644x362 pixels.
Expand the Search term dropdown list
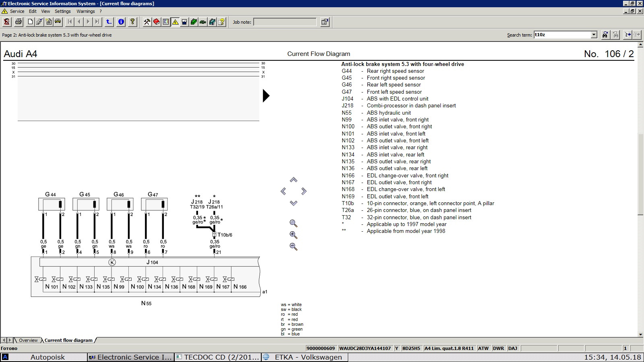click(594, 35)
